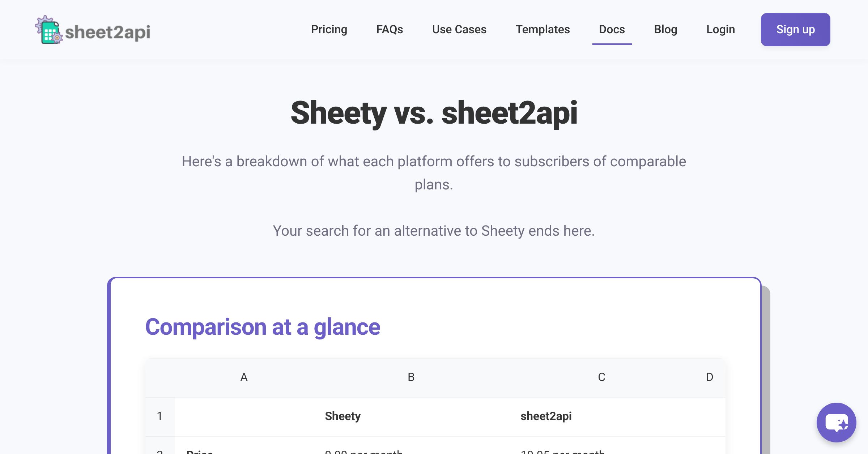Open the Blog page

666,30
